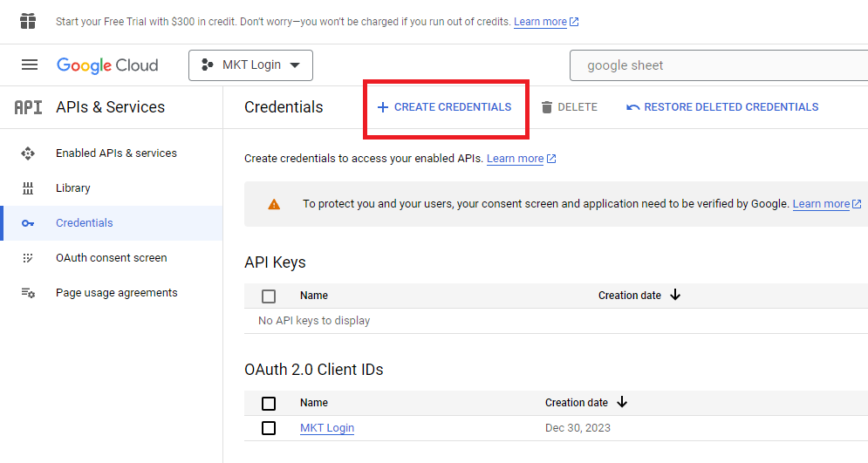868x463 pixels.
Task: Click the Dec 30, 2023 date cell
Action: point(578,428)
